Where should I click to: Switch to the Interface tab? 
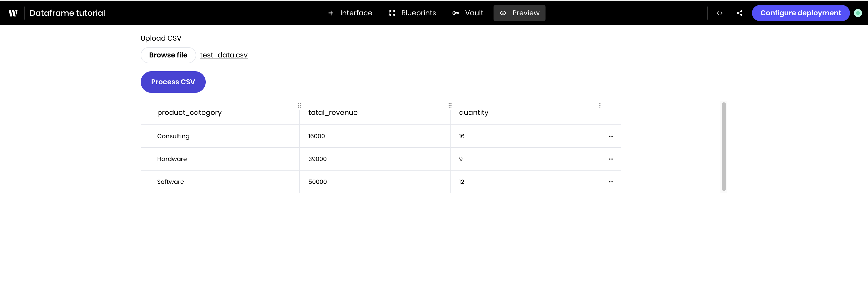click(x=350, y=13)
